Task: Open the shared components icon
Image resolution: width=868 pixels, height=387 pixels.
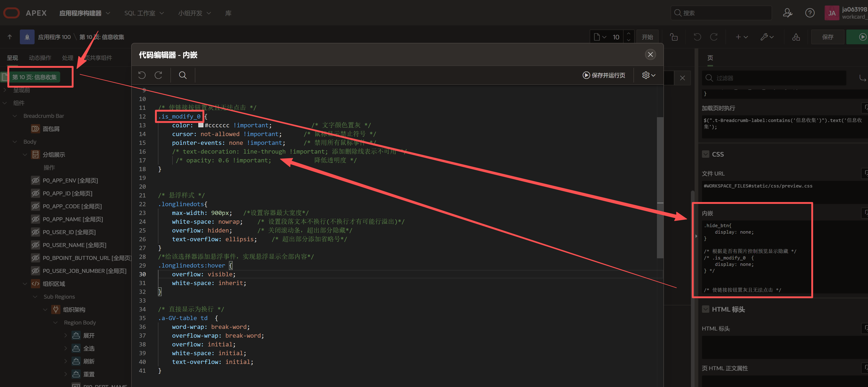Action: [x=796, y=37]
